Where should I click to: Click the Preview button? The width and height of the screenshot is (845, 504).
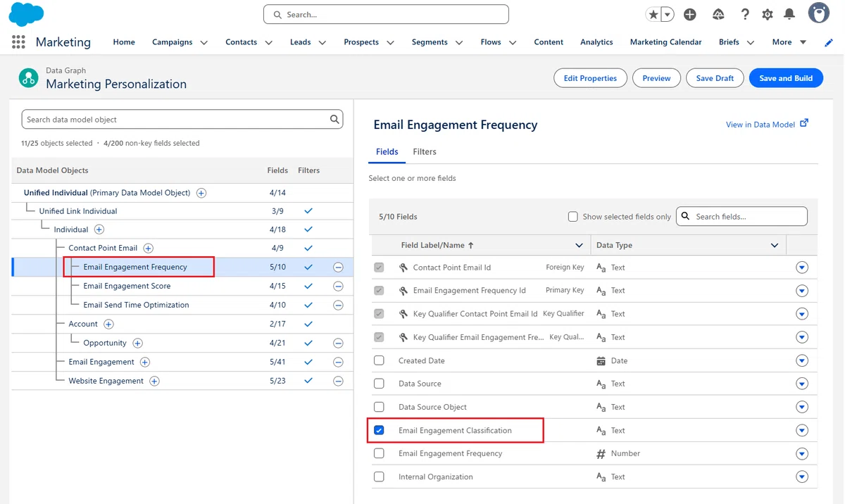point(656,78)
